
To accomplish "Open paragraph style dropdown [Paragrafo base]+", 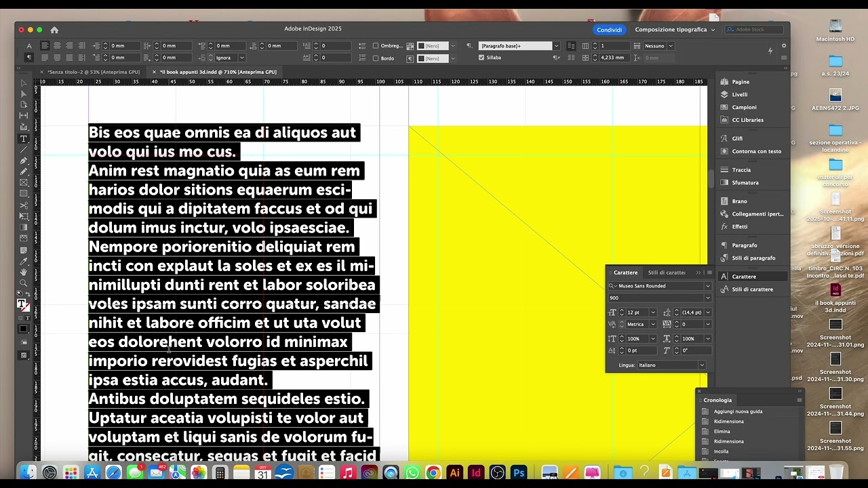I will tap(557, 45).
